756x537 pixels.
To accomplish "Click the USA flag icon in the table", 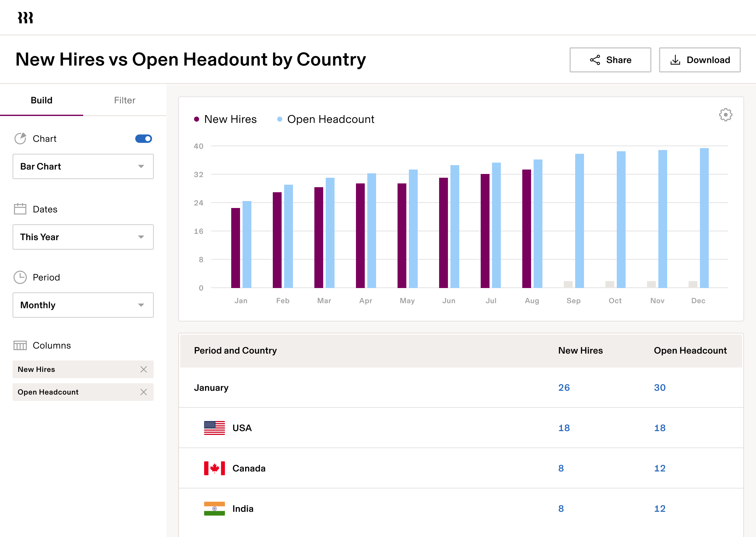I will click(214, 428).
